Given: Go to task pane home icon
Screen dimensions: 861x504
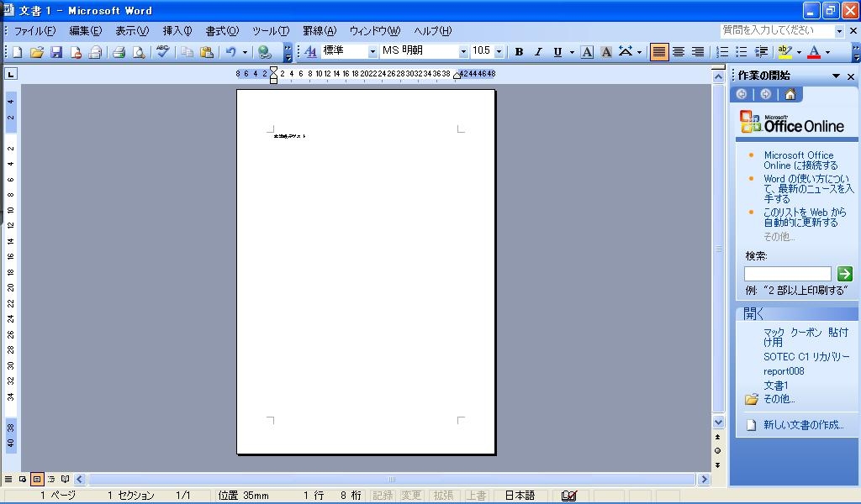Looking at the screenshot, I should tap(790, 94).
